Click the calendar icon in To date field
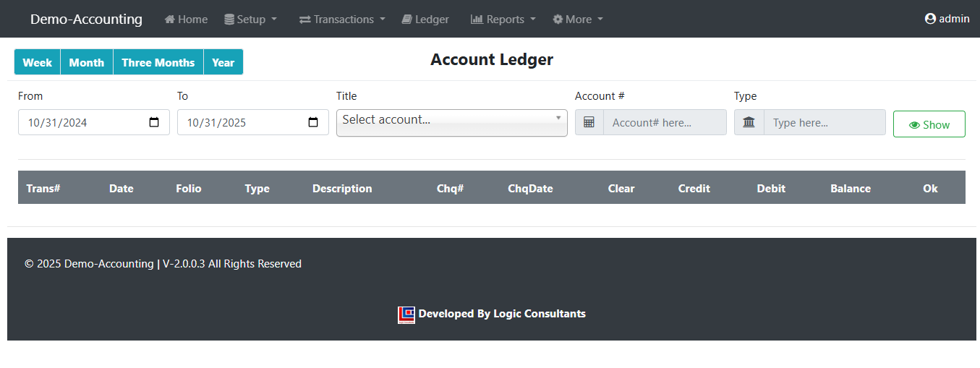 click(313, 123)
